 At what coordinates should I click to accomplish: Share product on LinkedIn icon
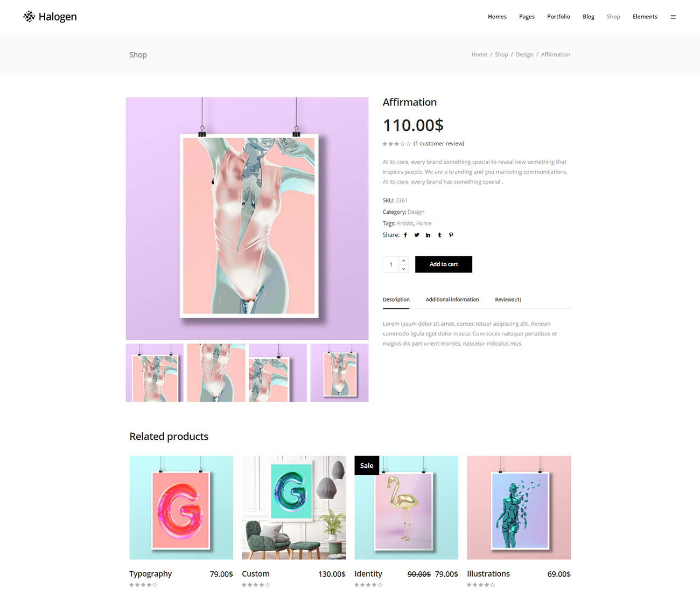pyautogui.click(x=428, y=235)
